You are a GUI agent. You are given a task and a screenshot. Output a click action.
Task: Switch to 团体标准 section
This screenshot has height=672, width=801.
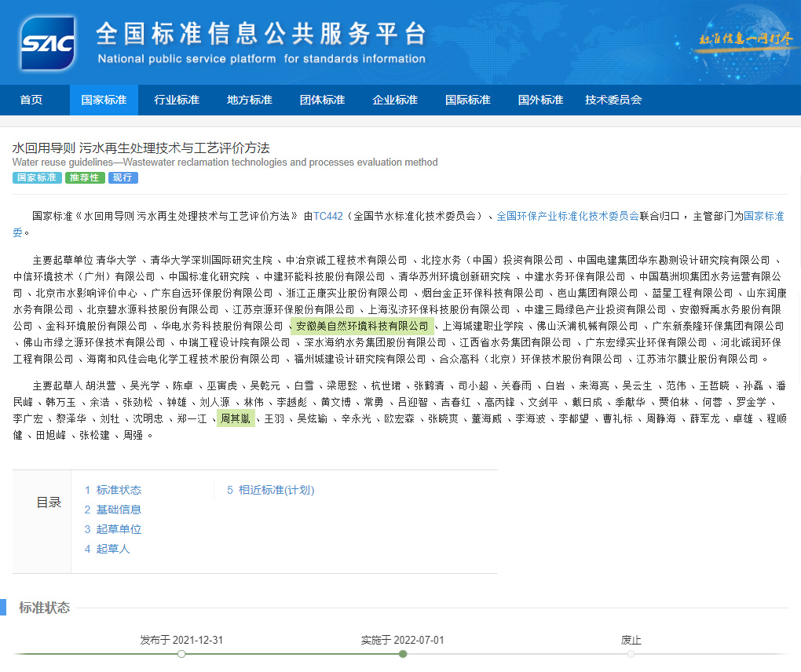[x=323, y=100]
